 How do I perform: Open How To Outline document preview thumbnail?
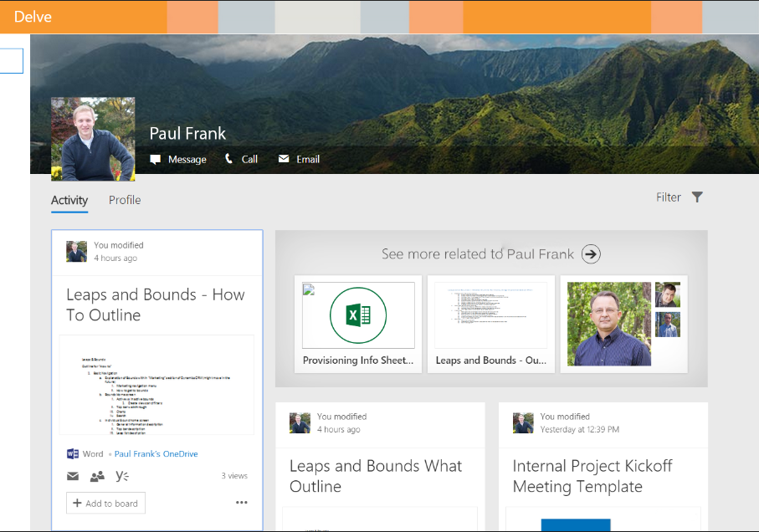point(156,385)
